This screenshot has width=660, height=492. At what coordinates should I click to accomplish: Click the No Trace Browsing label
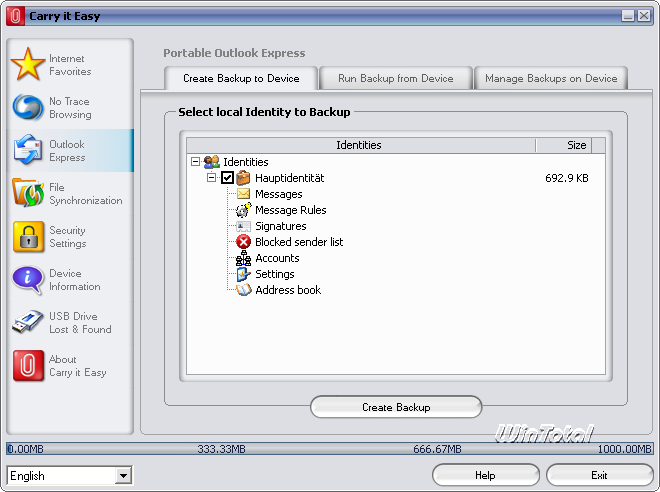click(x=70, y=108)
